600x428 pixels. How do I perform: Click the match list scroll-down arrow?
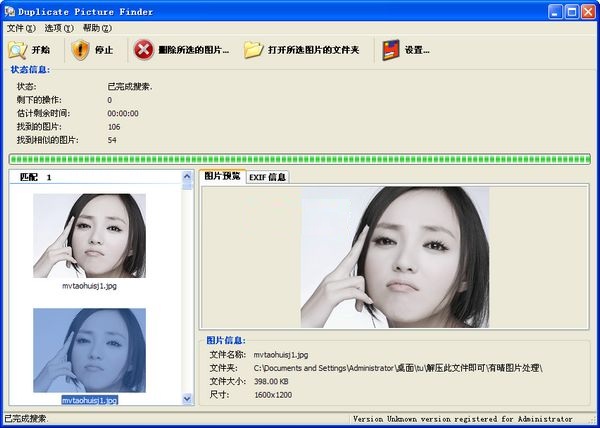pos(187,399)
